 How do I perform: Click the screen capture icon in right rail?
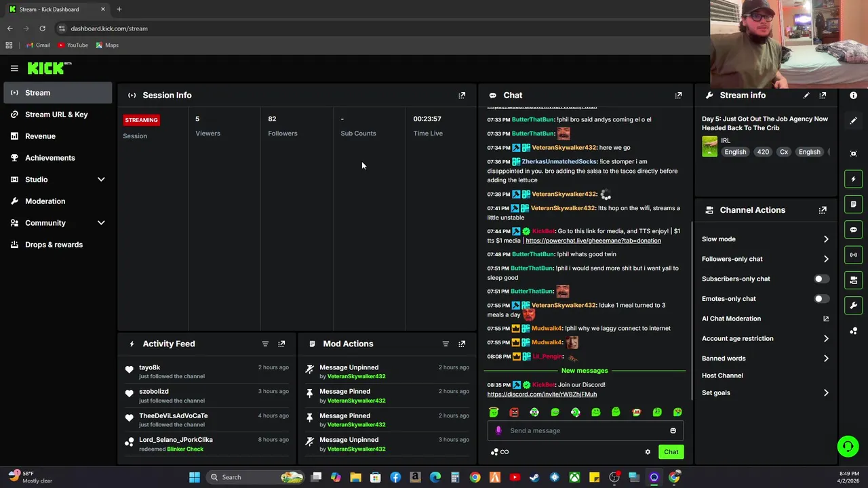tap(853, 154)
